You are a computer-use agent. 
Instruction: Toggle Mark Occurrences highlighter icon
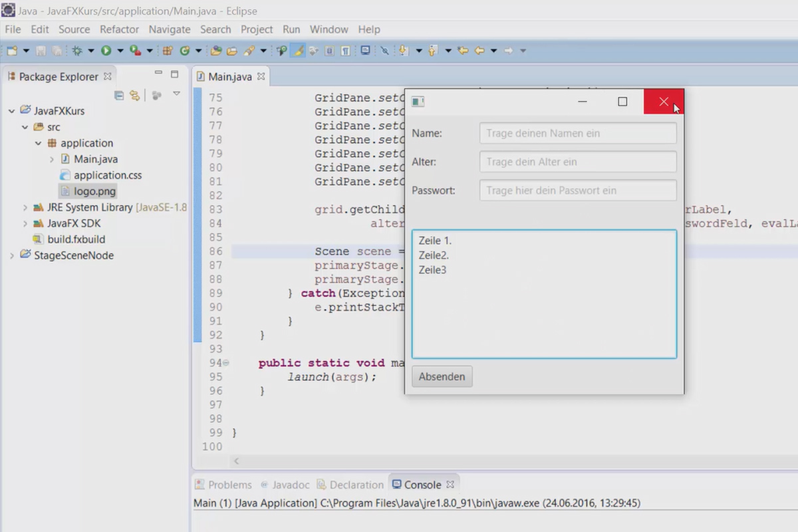[298, 51]
